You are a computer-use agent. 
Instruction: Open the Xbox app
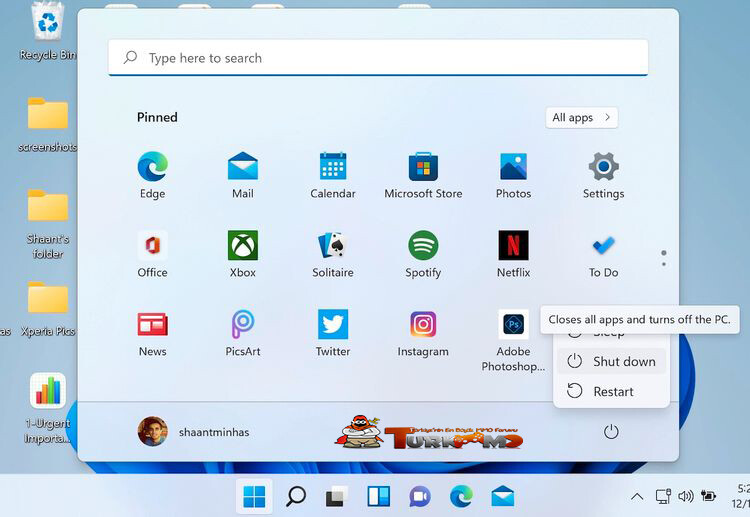243,254
